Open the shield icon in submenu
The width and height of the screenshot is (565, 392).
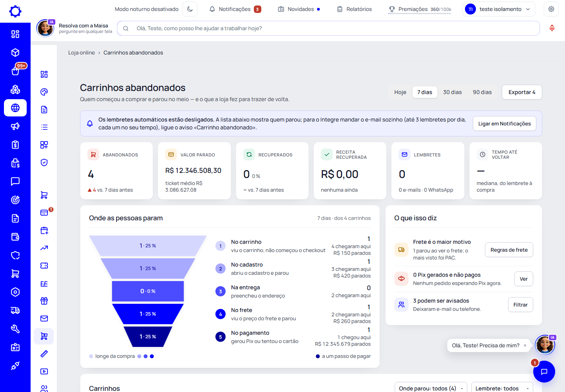[x=44, y=162]
